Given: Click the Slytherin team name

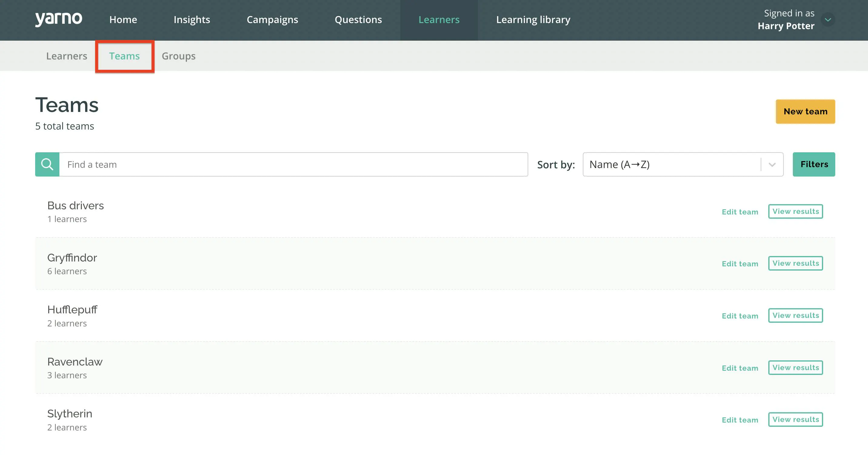Looking at the screenshot, I should pos(70,414).
